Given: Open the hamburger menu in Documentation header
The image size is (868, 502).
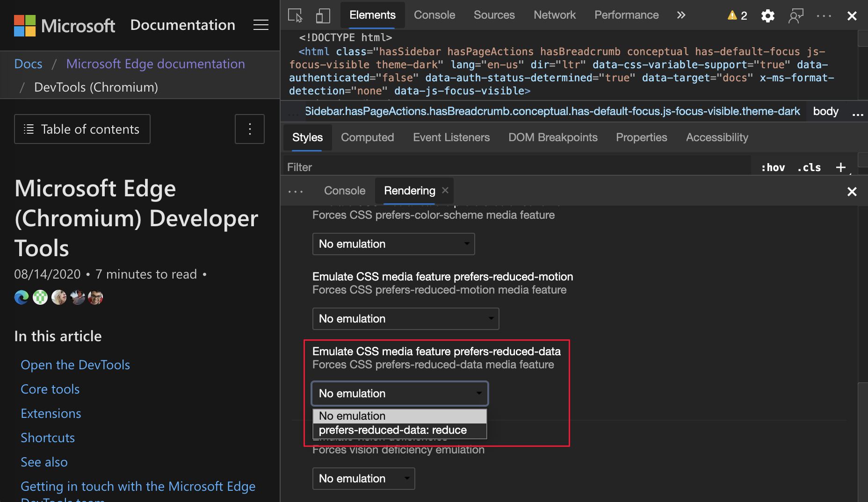Looking at the screenshot, I should 260,25.
